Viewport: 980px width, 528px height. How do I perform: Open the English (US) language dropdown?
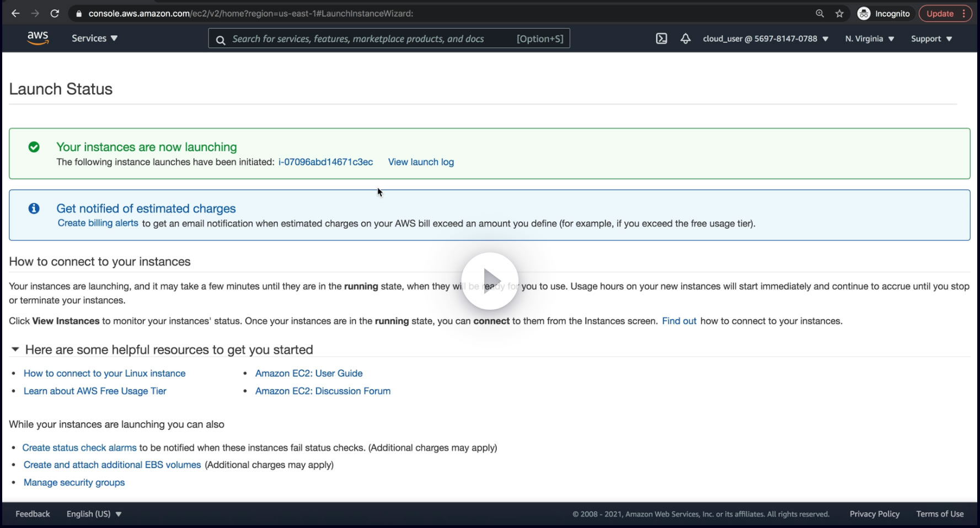pos(94,514)
